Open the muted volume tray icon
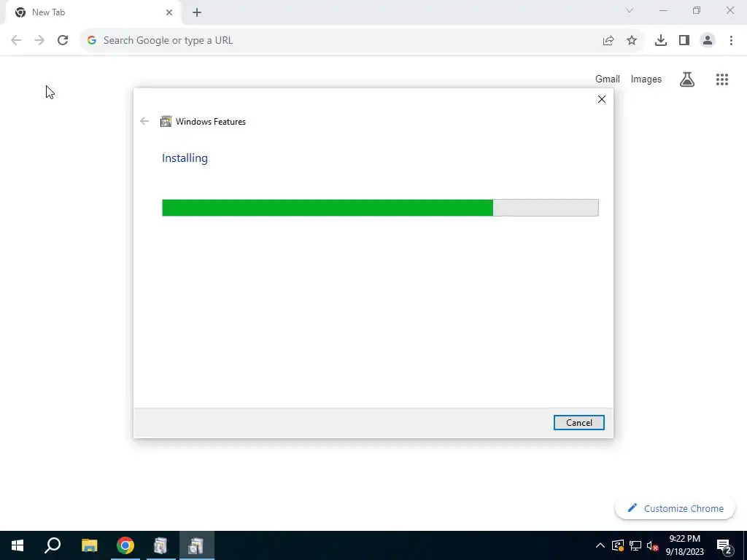747x560 pixels. (652, 545)
